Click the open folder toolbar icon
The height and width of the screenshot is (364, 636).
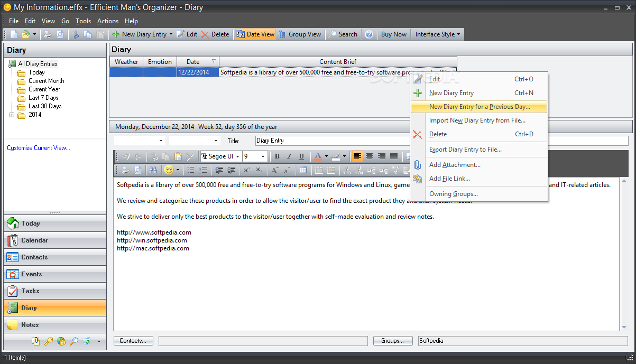[x=26, y=34]
